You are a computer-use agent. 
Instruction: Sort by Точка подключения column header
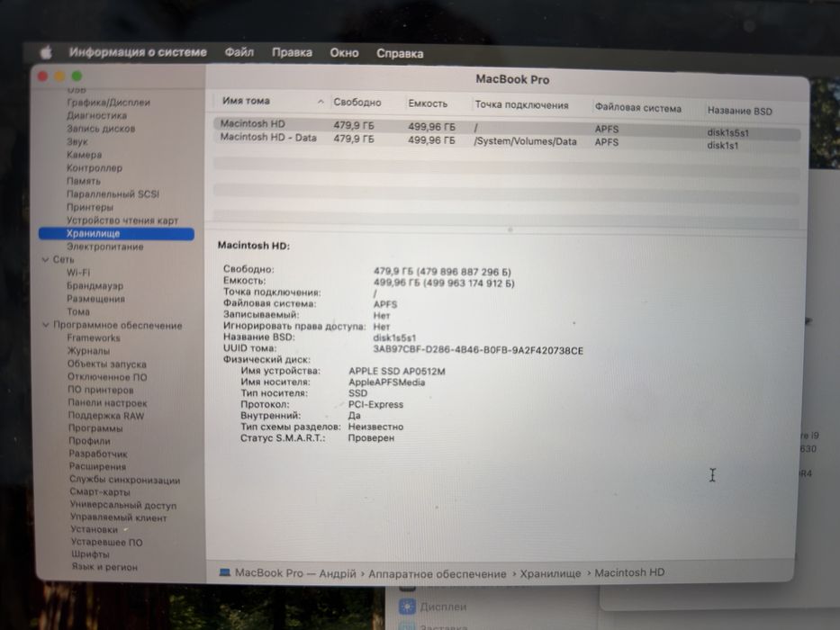(521, 105)
